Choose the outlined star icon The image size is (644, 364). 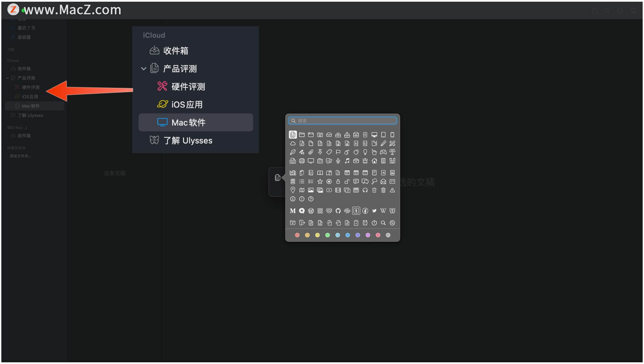(x=320, y=182)
